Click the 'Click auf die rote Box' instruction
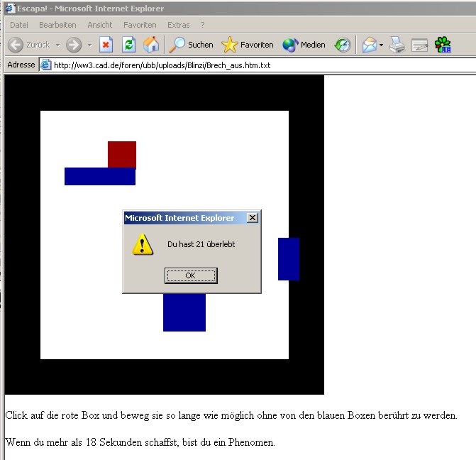 231,415
